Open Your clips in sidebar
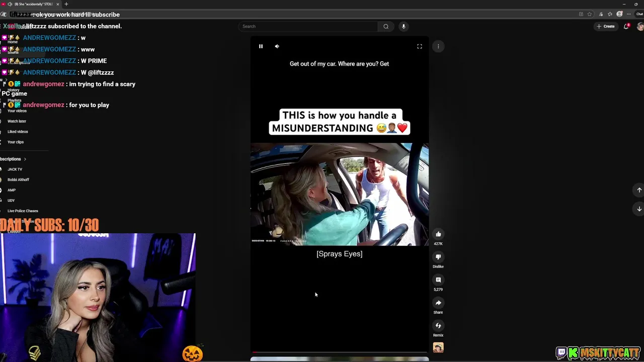 pyautogui.click(x=16, y=142)
